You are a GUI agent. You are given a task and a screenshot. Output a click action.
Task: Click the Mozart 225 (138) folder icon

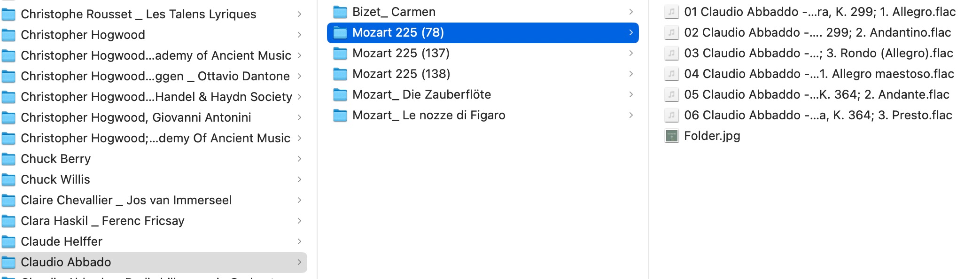[x=340, y=74]
